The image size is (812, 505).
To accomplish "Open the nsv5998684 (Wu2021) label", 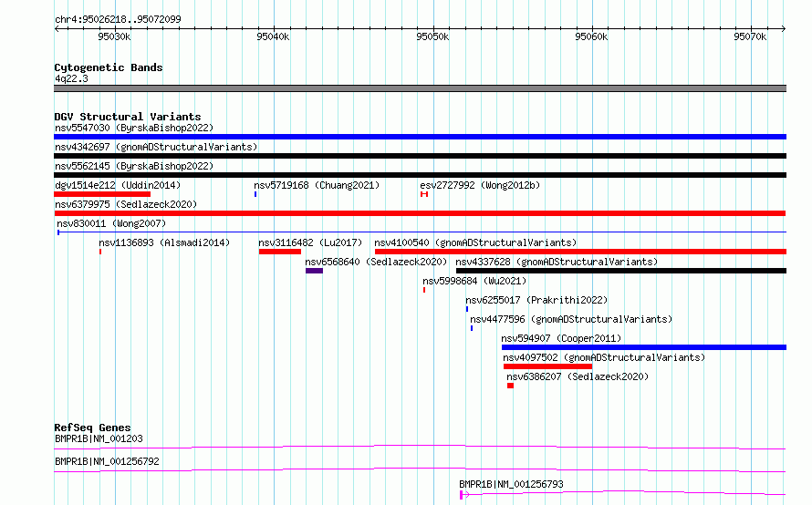I will tap(474, 281).
